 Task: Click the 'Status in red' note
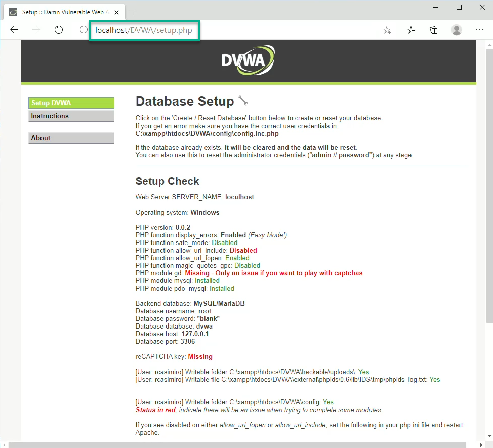[155, 410]
